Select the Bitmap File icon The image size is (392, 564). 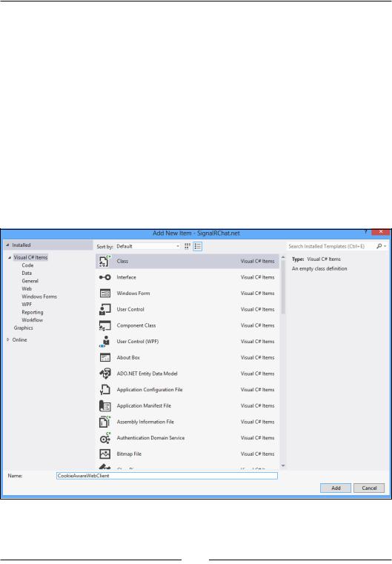pyautogui.click(x=104, y=454)
